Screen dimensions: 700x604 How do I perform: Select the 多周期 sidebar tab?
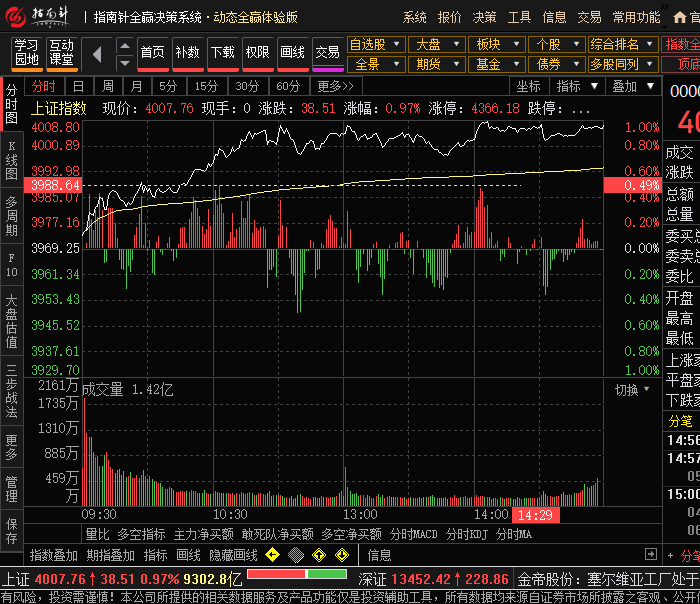[x=12, y=216]
